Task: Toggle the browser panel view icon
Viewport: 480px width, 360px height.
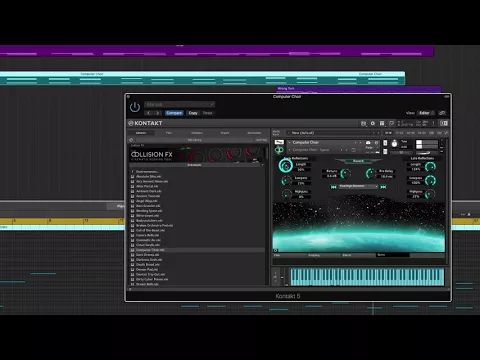Action: 444,123
